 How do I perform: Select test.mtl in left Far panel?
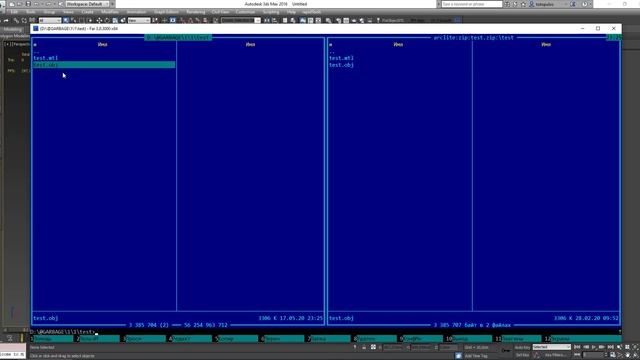pyautogui.click(x=45, y=58)
